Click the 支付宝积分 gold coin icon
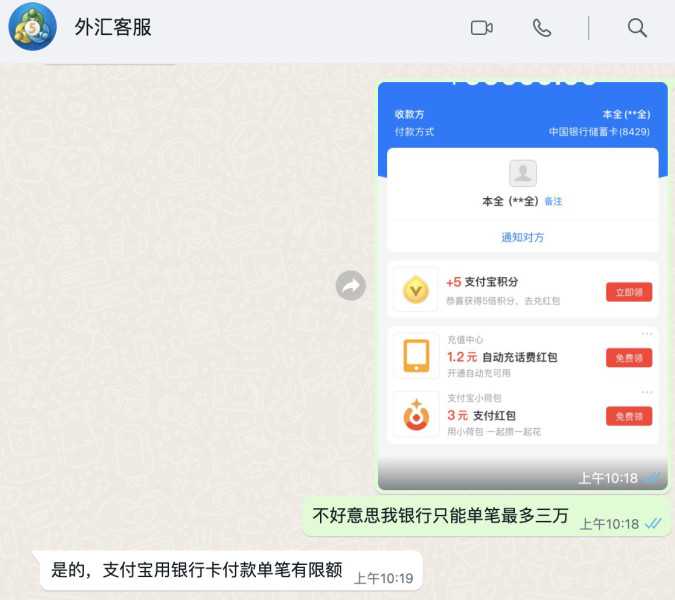This screenshot has height=600, width=675. click(416, 289)
